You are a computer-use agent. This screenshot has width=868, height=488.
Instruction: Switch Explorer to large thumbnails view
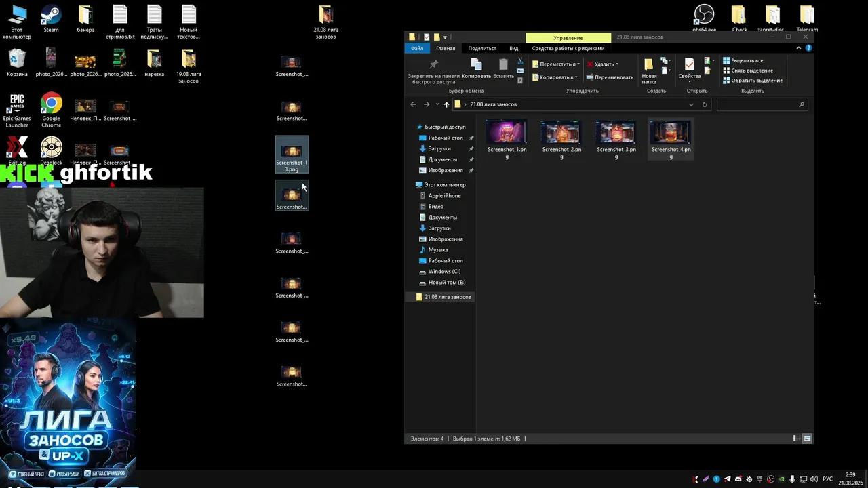coord(807,439)
